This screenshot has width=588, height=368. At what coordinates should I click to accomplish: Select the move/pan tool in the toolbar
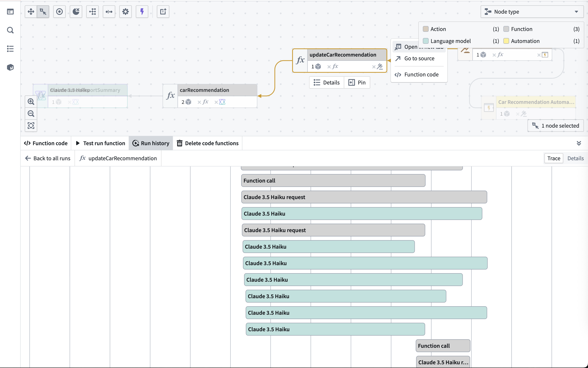click(31, 11)
